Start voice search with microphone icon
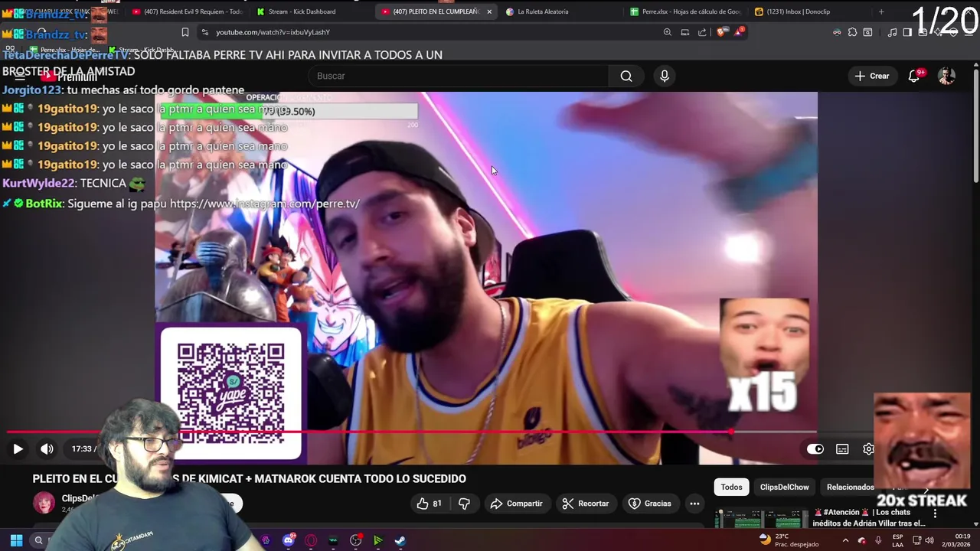The width and height of the screenshot is (980, 551). pyautogui.click(x=665, y=76)
